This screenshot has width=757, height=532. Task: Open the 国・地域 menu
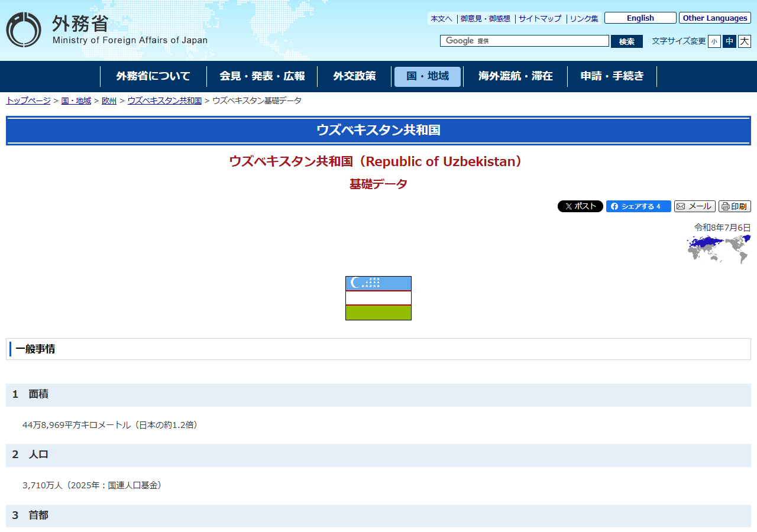pyautogui.click(x=428, y=76)
